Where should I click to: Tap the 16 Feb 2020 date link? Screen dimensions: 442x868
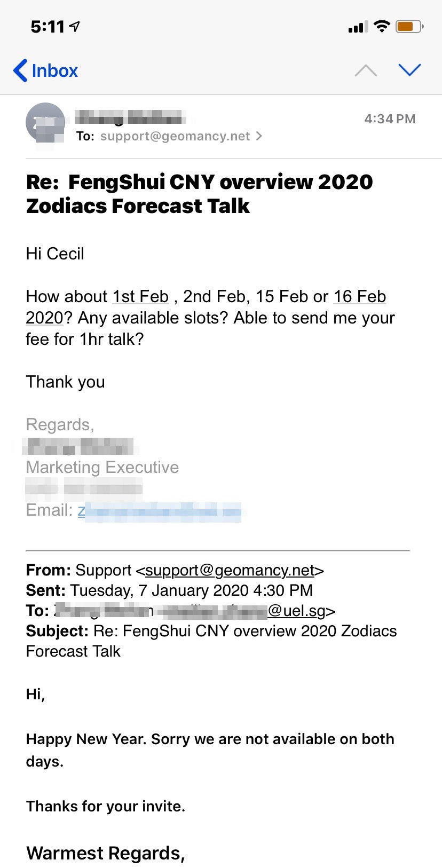pos(359,296)
